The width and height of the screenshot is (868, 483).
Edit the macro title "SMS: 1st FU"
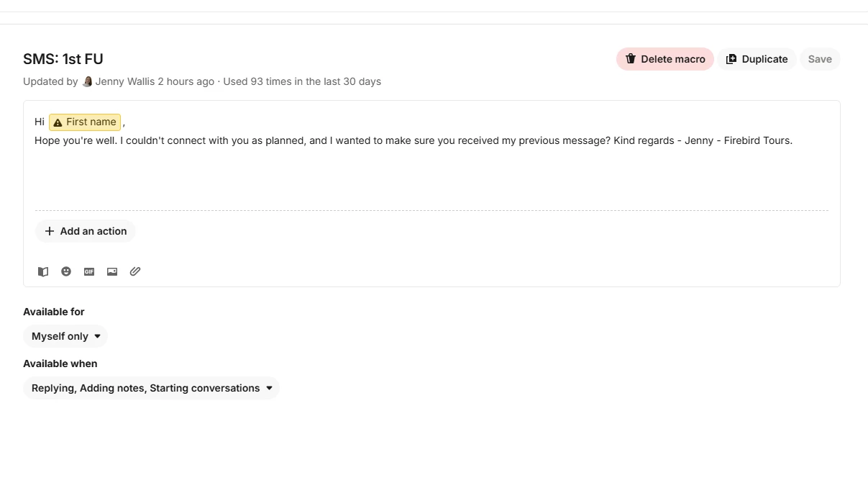63,59
